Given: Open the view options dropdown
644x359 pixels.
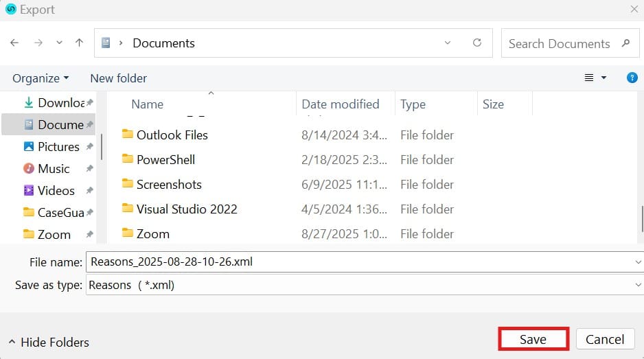Looking at the screenshot, I should (604, 78).
